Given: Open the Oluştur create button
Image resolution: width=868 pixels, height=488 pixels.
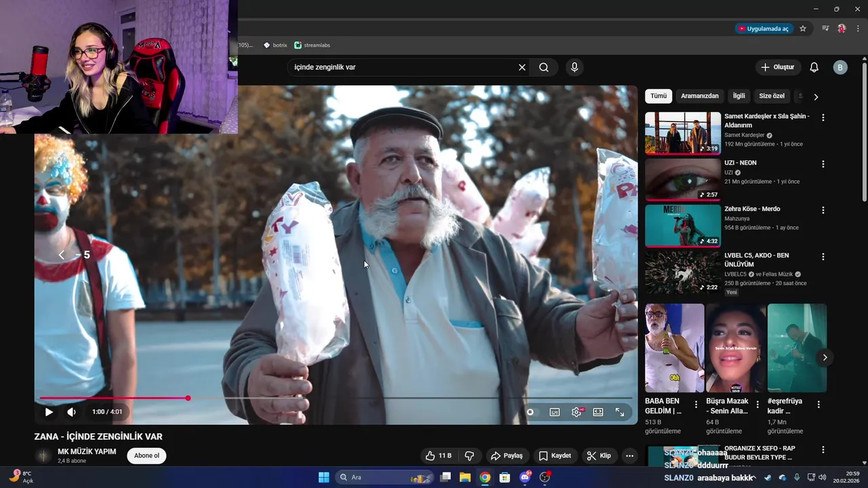Looking at the screenshot, I should click(778, 67).
